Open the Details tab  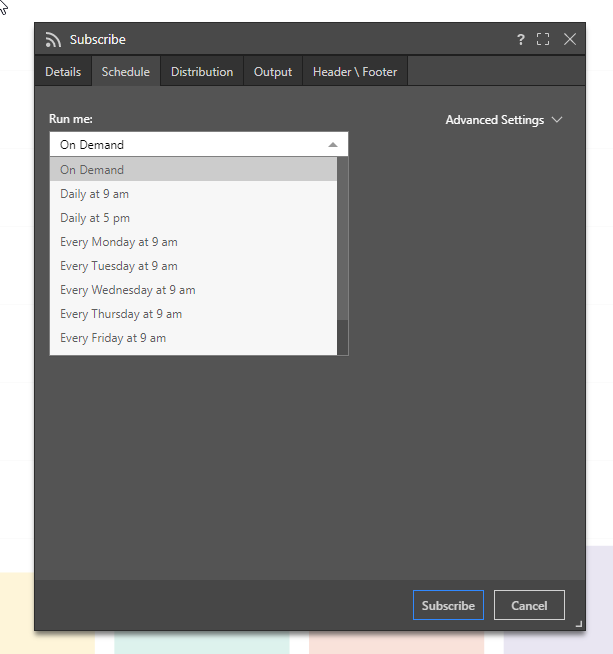[63, 72]
